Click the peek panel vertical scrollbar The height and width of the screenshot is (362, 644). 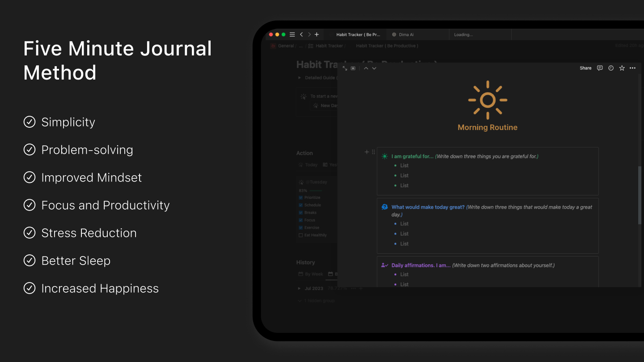pyautogui.click(x=640, y=195)
